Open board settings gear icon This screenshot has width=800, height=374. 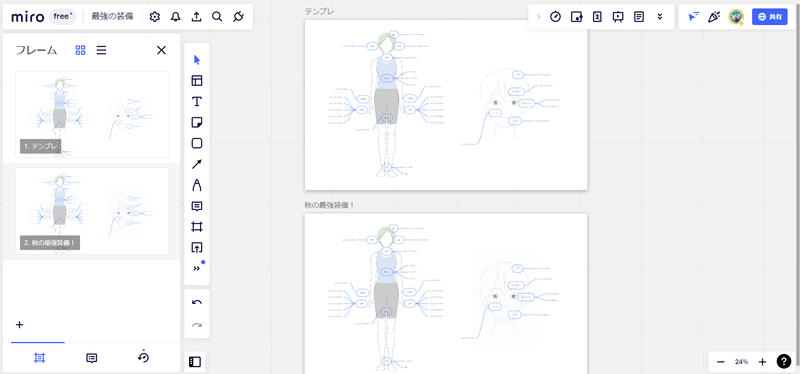[x=155, y=17]
